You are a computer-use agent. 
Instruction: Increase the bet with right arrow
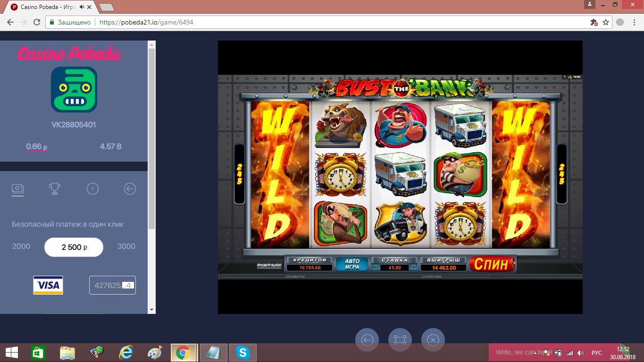point(413,268)
